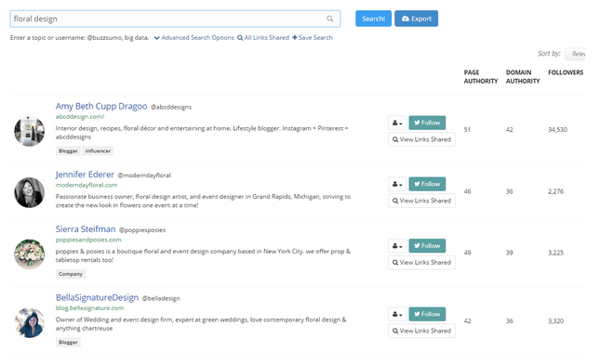600x364 pixels.
Task: Select follower count 34,530
Action: [558, 130]
